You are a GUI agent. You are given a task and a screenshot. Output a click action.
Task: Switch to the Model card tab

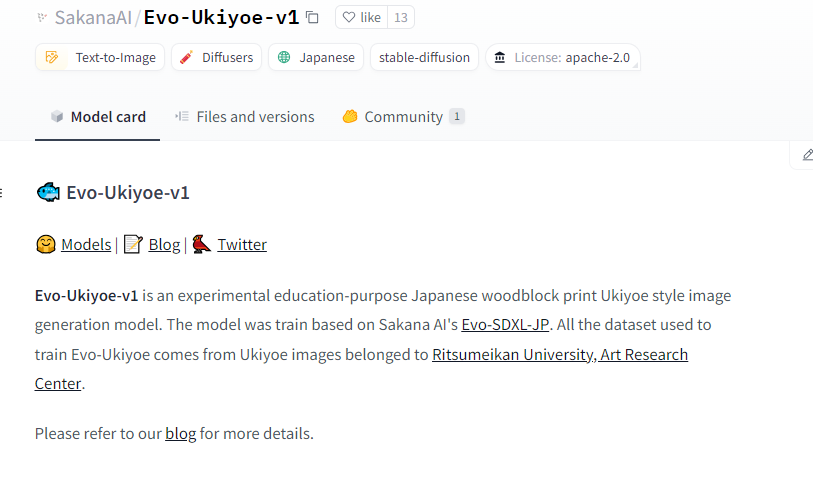[x=98, y=117]
